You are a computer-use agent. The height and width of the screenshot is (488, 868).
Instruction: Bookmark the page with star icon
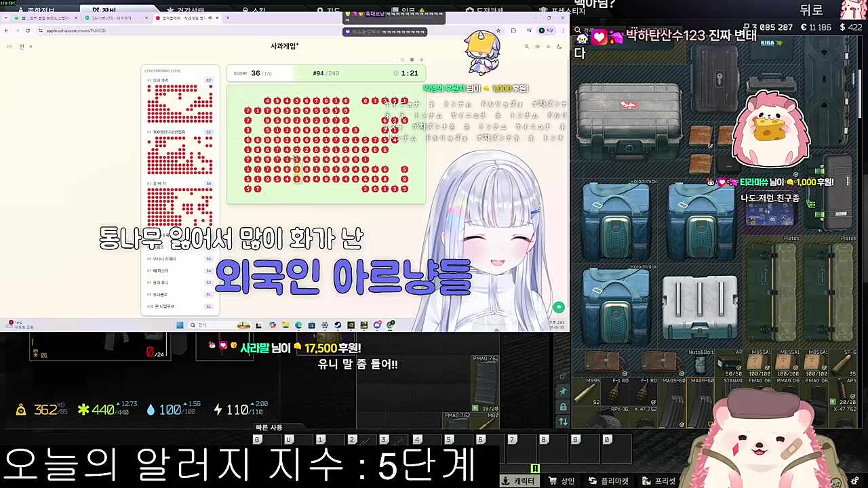click(x=498, y=30)
